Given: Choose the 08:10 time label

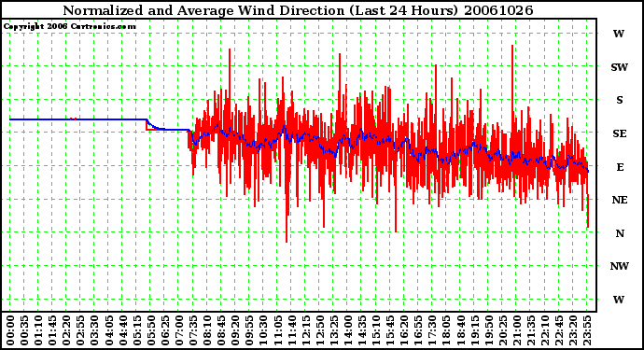Looking at the screenshot, I should pos(206,331).
